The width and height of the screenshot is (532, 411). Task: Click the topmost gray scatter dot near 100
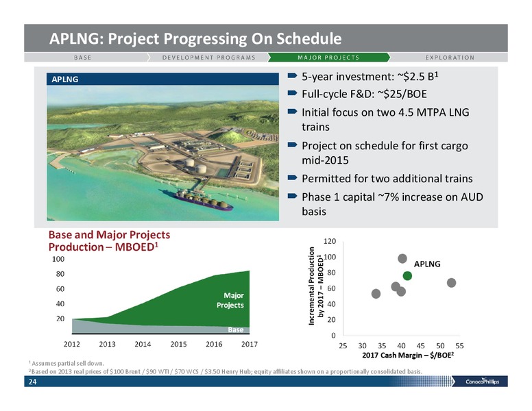click(x=402, y=259)
